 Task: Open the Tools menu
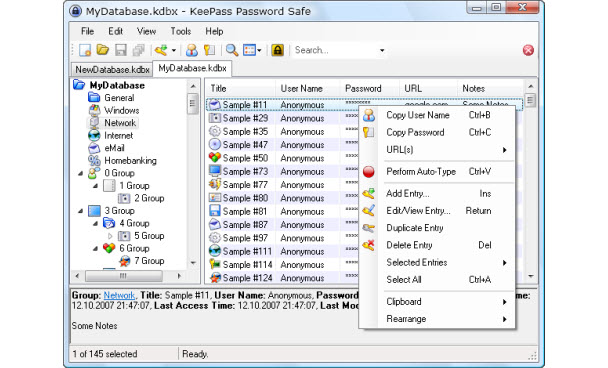point(181,31)
